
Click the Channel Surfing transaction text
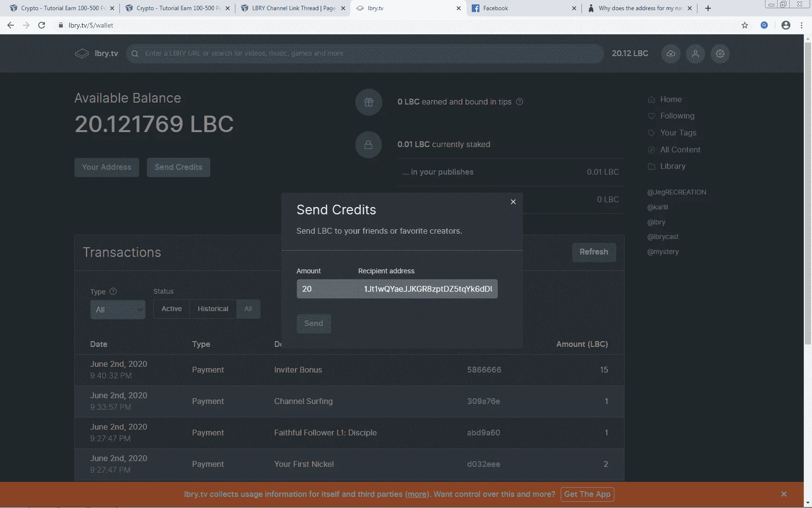303,401
